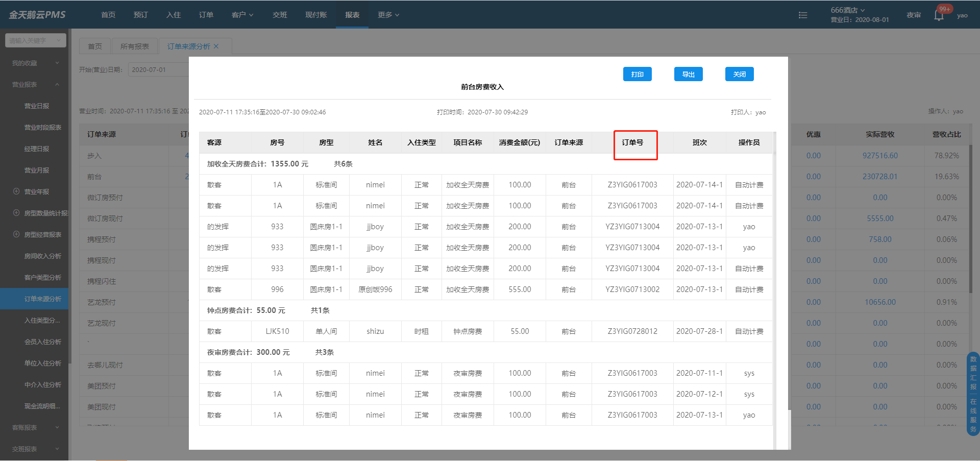This screenshot has width=980, height=461.
Task: Click room number LJK510 cell
Action: (277, 331)
